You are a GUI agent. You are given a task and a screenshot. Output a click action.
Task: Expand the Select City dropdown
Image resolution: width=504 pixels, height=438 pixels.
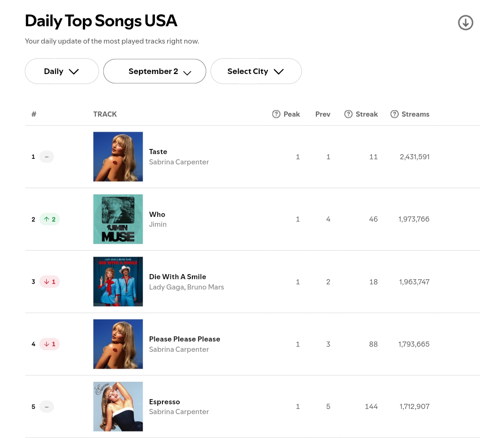click(256, 71)
